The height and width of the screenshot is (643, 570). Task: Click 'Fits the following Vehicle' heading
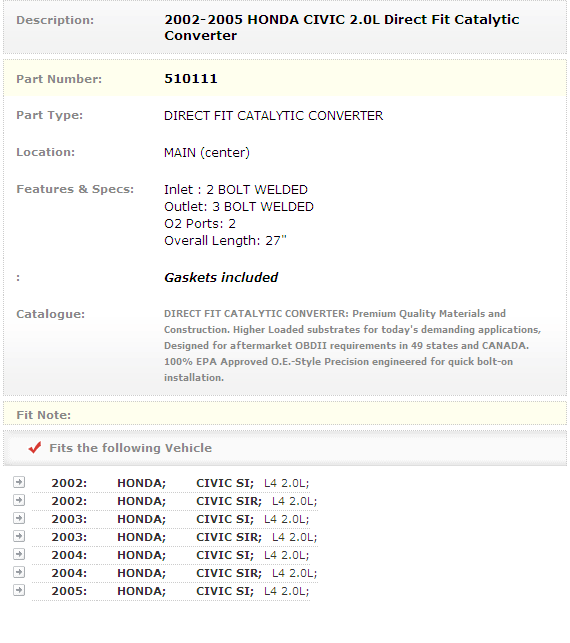pos(130,448)
